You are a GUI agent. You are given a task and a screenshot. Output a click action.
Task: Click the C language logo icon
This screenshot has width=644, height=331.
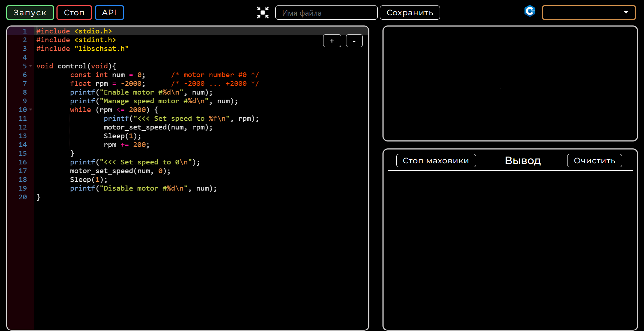point(530,11)
